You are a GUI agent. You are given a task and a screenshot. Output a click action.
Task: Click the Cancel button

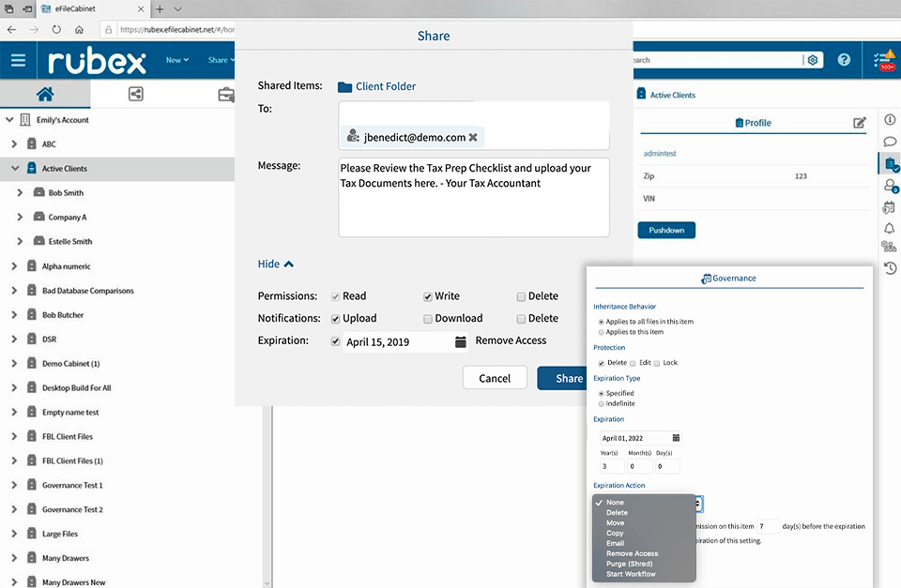(x=495, y=378)
